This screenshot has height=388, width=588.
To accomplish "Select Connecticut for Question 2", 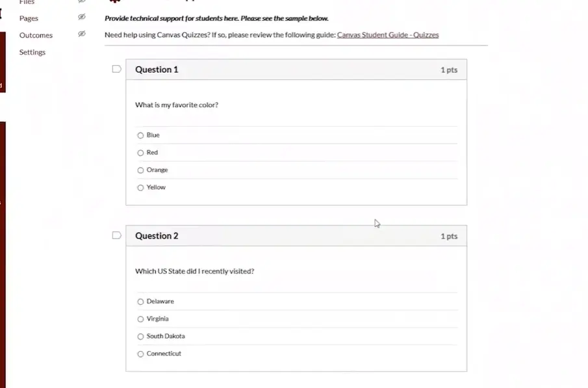I will [x=140, y=354].
